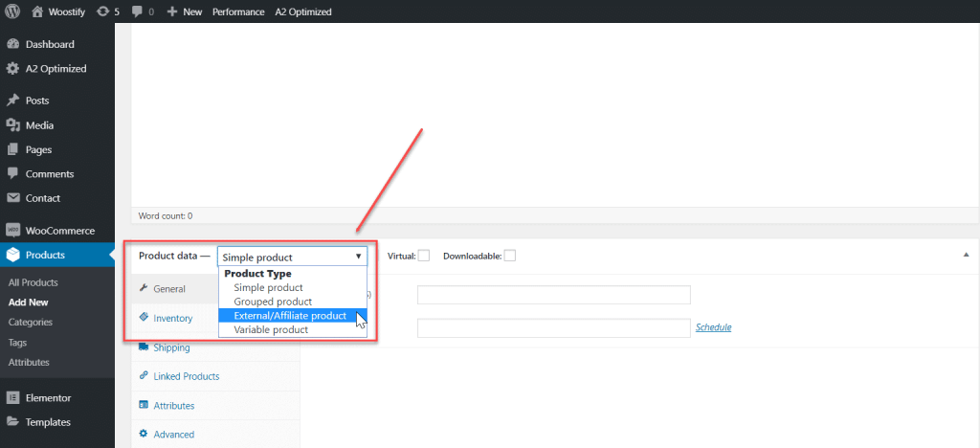Tick the Downloadable checkbox
Image resolution: width=980 pixels, height=448 pixels.
(x=510, y=256)
